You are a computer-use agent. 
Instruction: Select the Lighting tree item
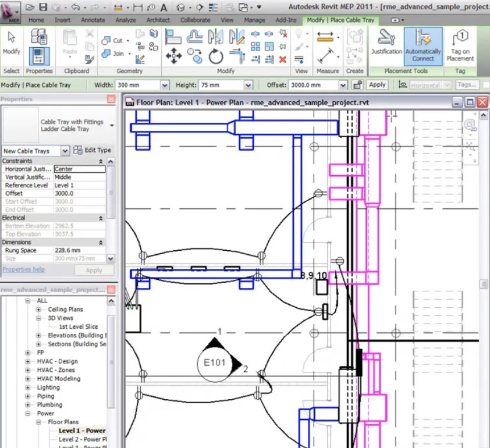point(48,387)
